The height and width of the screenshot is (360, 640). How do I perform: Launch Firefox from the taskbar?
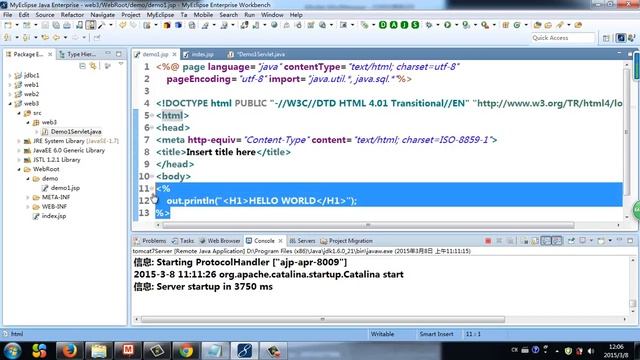tap(69, 351)
